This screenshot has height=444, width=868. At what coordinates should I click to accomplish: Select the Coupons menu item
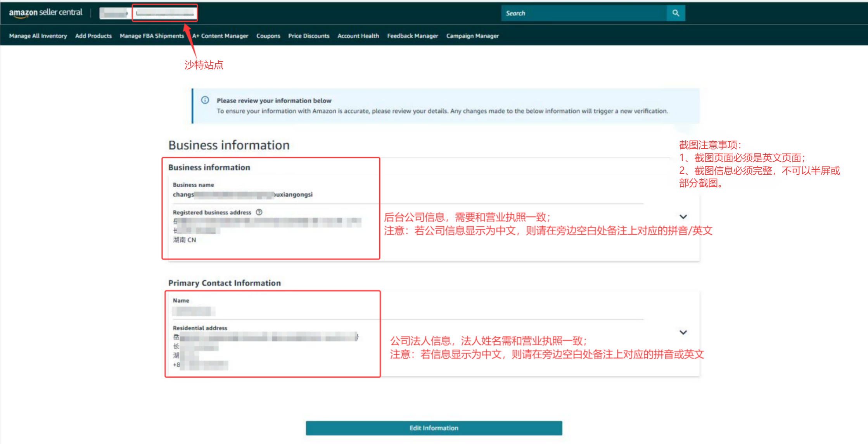tap(268, 36)
